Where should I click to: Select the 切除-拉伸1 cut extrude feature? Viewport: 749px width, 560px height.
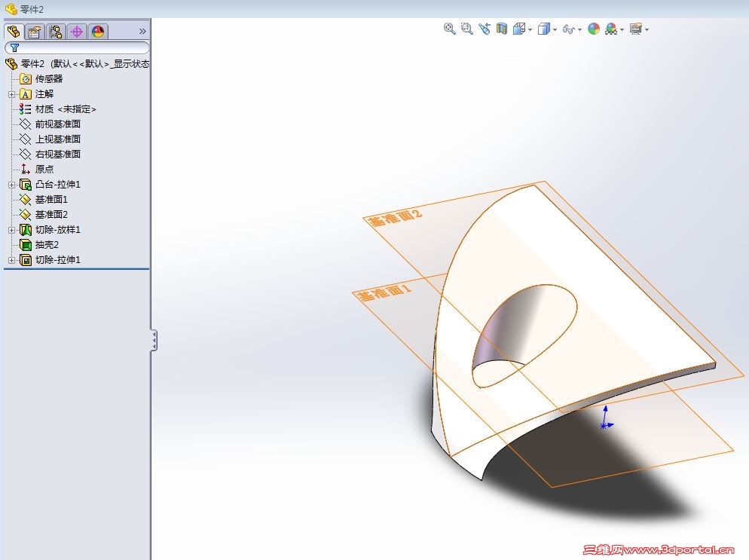pos(50,260)
